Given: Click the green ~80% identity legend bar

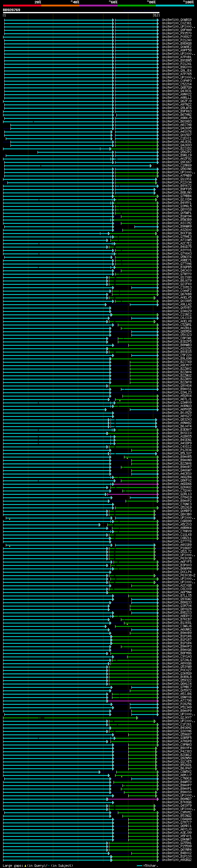Looking at the screenshot, I should 137,6.
